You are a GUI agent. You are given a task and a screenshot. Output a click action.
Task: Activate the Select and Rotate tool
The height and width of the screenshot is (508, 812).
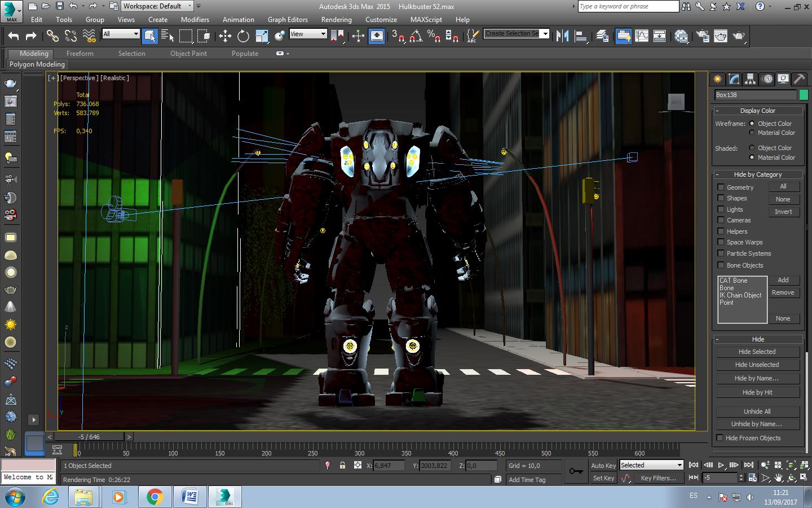click(x=243, y=37)
